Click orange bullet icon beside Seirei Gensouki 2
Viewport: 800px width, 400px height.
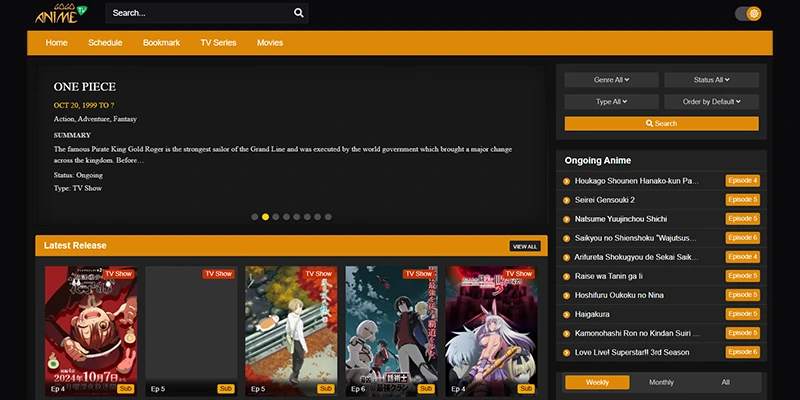pyautogui.click(x=567, y=200)
